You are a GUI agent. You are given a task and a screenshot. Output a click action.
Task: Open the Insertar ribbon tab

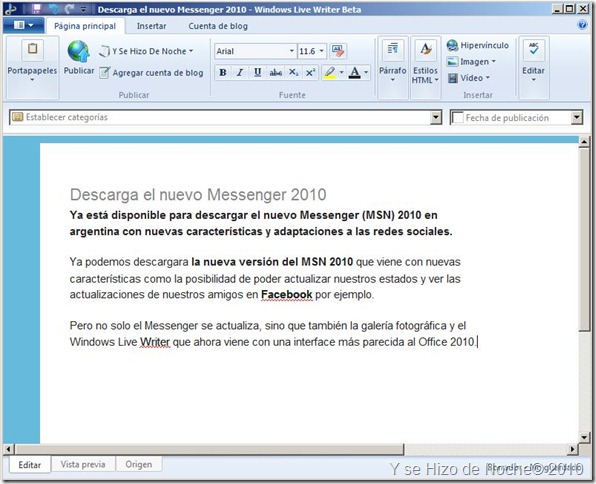click(151, 26)
